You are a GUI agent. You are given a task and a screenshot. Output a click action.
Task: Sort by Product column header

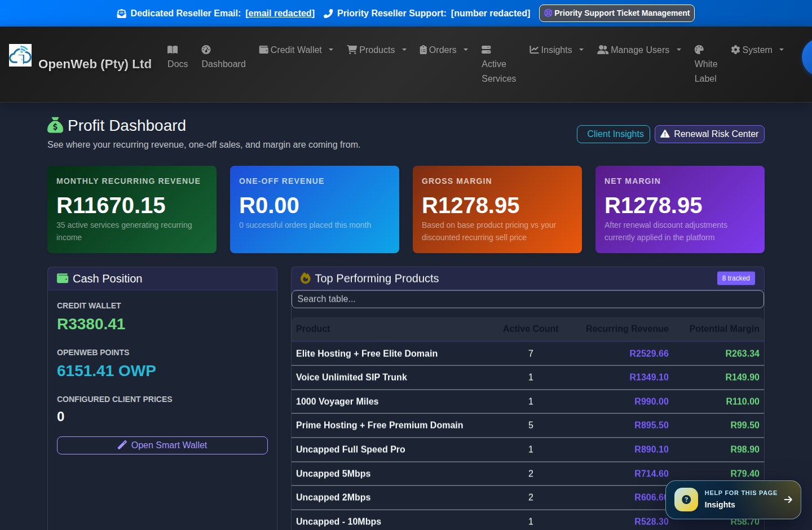(313, 329)
